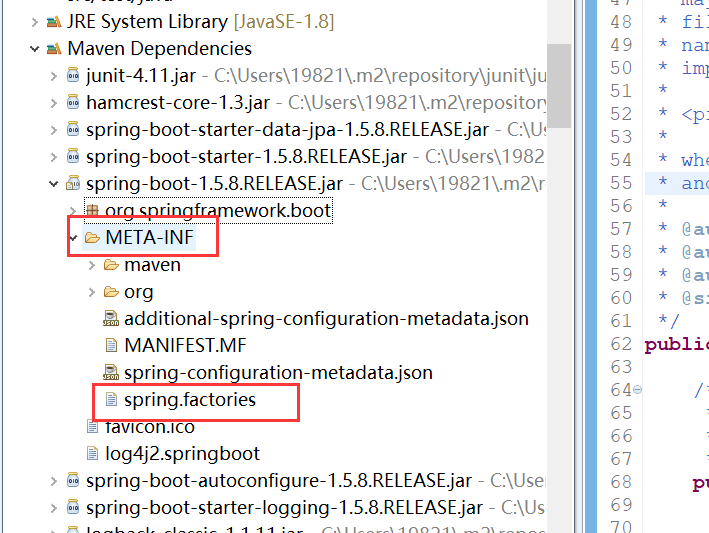Click the spring-boot-1.5.8.RELEASE jar icon
709x533 pixels.
(x=73, y=183)
